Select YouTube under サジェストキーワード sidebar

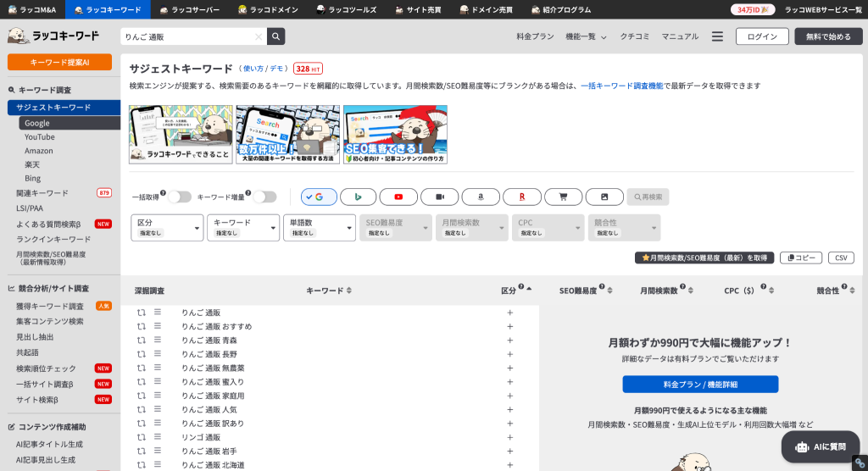coord(39,136)
